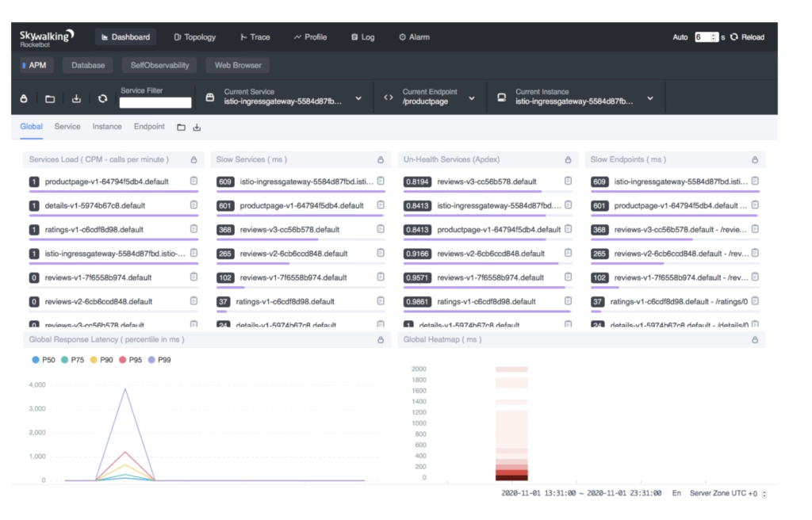Click the Global Heatmap lock icon
The width and height of the screenshot is (812, 520).
coord(755,340)
